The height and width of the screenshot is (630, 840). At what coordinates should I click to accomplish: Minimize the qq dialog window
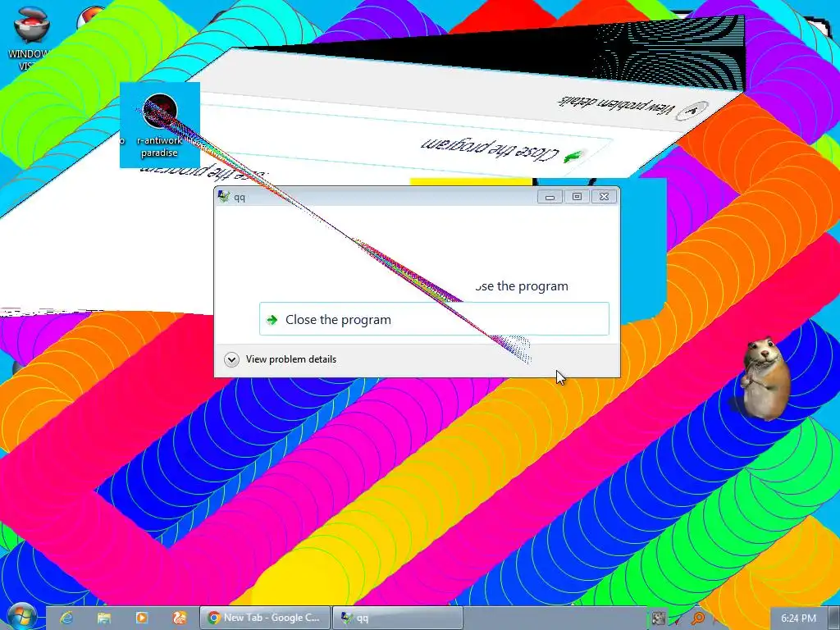(550, 197)
